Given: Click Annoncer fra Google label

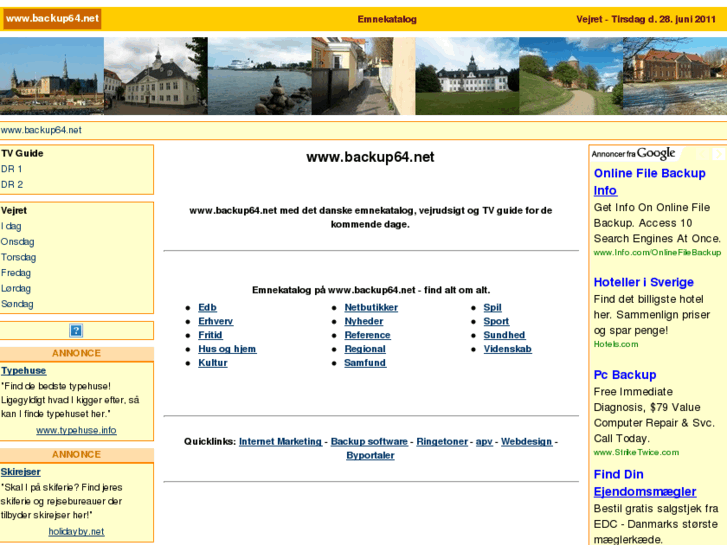Looking at the screenshot, I should click(633, 154).
